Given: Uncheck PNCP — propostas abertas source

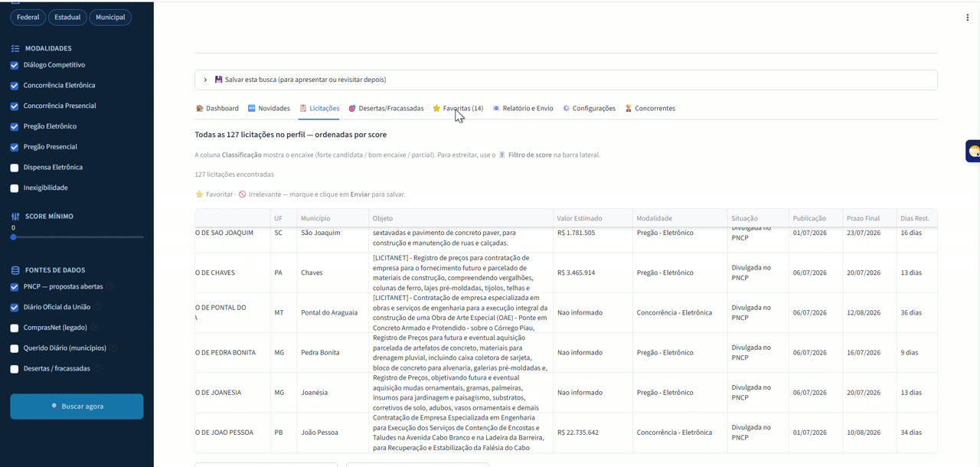Looking at the screenshot, I should coord(15,287).
